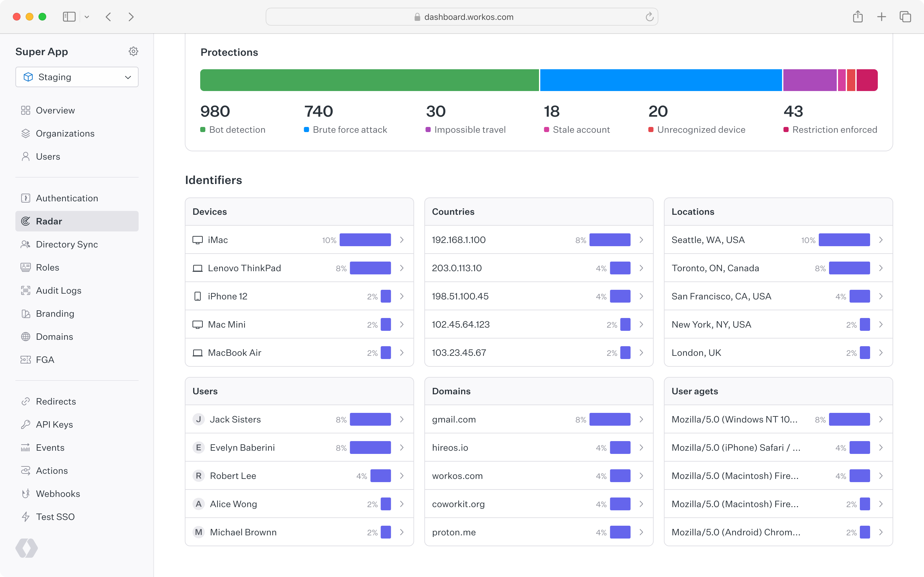Screen dimensions: 924x577
Task: Open Organizations page from sidebar
Action: [x=65, y=134]
